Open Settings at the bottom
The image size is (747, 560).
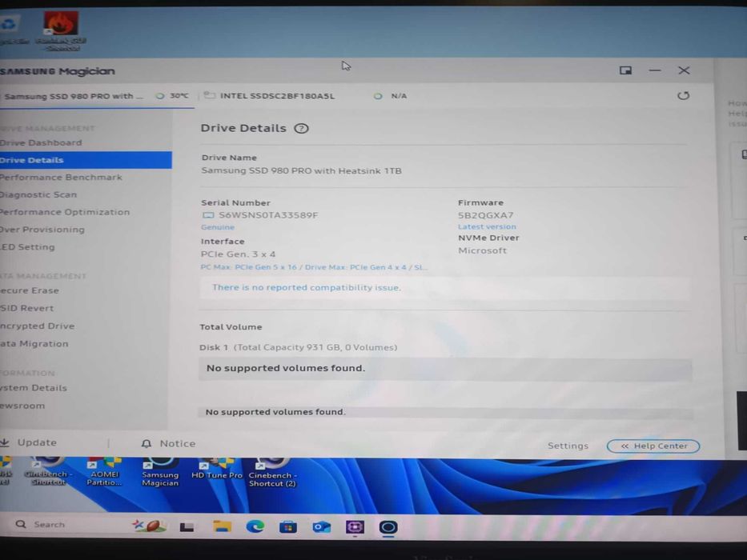(568, 446)
